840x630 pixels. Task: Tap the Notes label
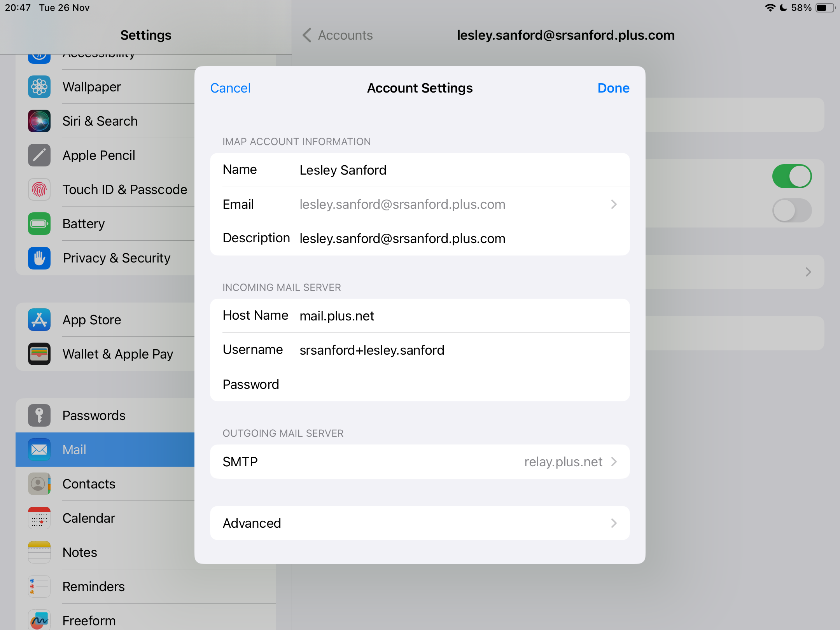[80, 552]
